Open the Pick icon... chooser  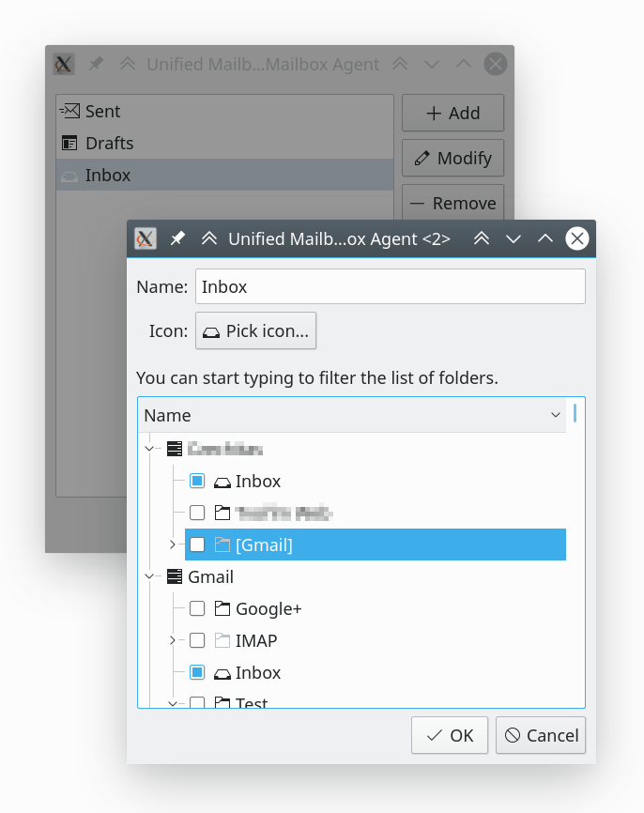coord(255,330)
